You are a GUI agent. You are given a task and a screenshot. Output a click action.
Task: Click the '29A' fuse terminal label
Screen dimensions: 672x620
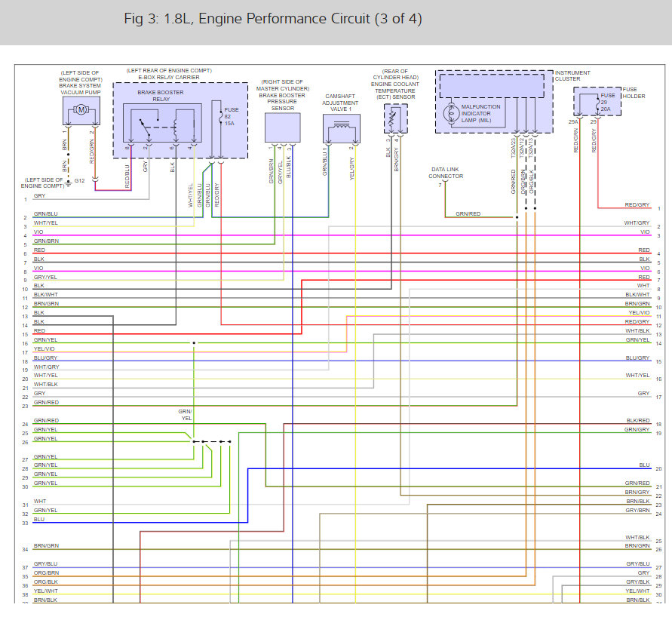(x=573, y=121)
